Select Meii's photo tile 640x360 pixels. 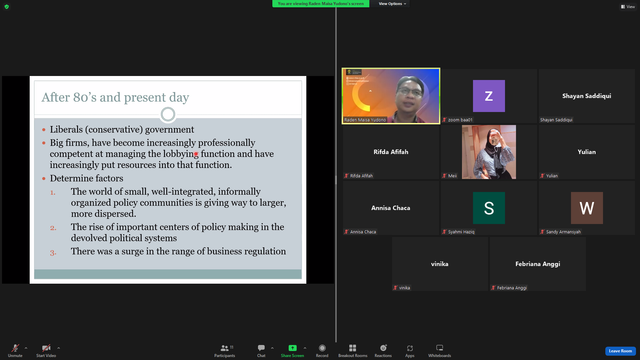[x=489, y=152]
